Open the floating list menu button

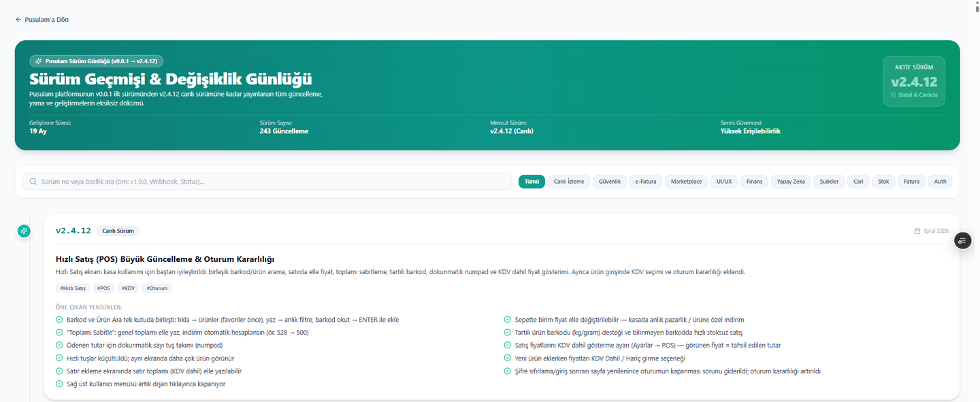point(962,241)
